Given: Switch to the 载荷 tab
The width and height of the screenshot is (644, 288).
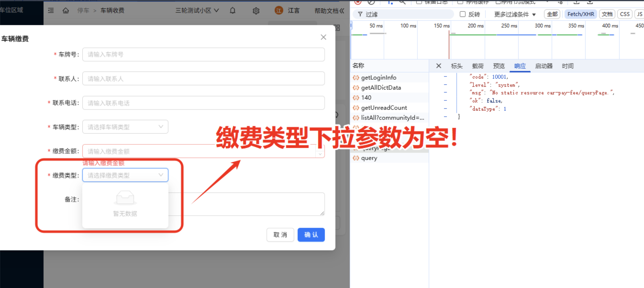Looking at the screenshot, I should pyautogui.click(x=478, y=66).
